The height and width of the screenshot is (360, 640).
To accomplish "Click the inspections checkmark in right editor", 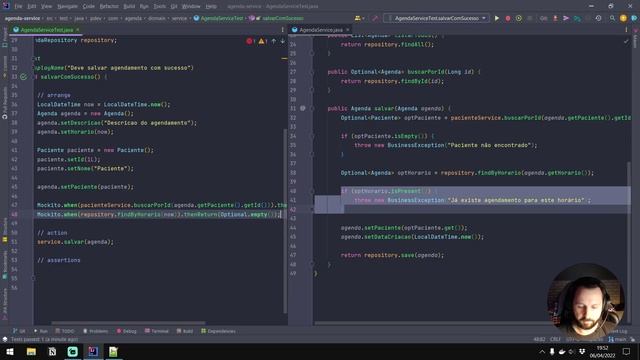I will (626, 41).
